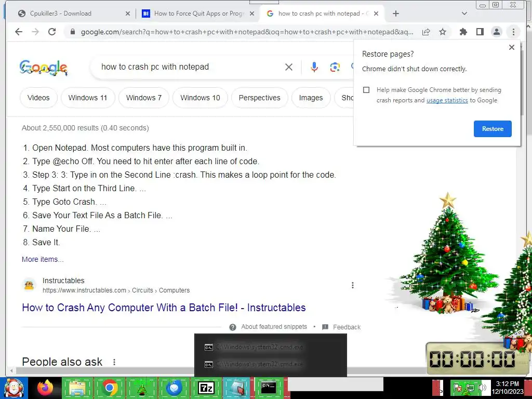Open the Instructables result options dots
The height and width of the screenshot is (399, 532).
click(x=353, y=285)
